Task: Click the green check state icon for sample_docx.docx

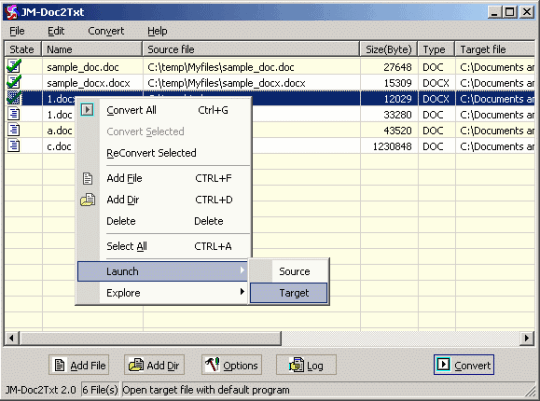Action: pyautogui.click(x=14, y=82)
